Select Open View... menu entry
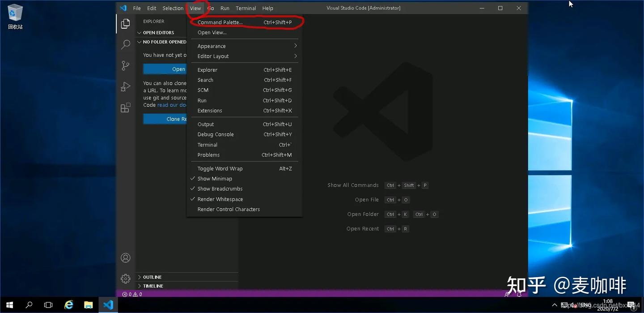This screenshot has width=644, height=313. (244, 33)
